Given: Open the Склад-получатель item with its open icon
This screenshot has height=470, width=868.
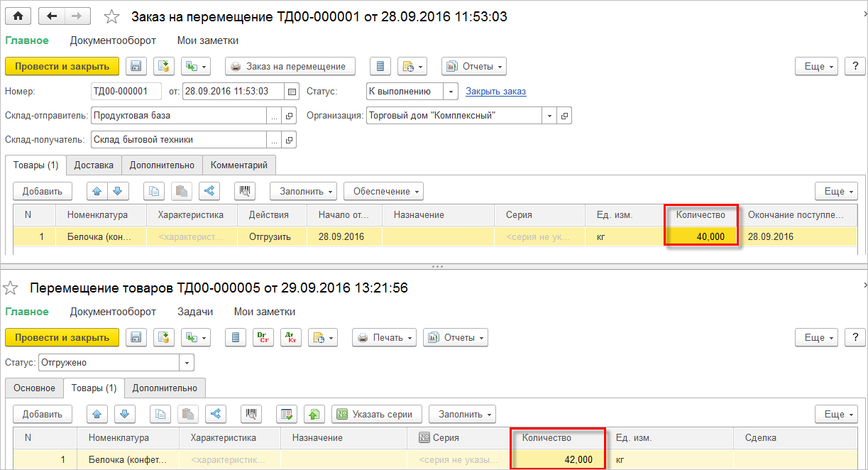Looking at the screenshot, I should click(289, 139).
